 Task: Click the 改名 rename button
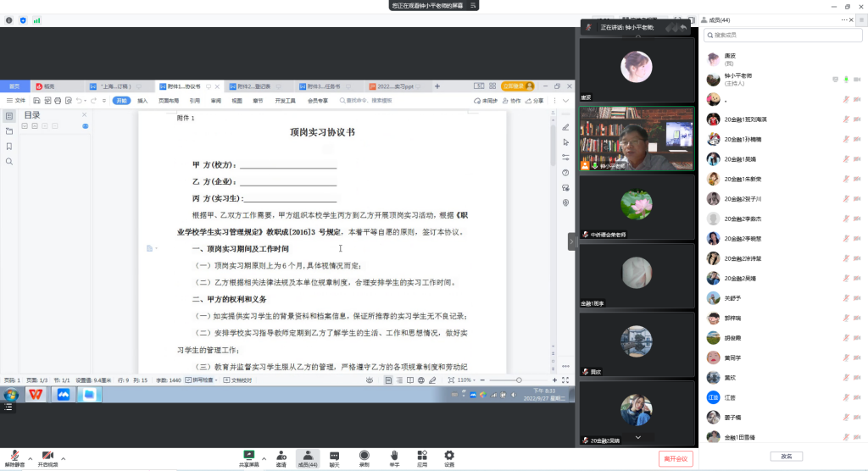click(786, 456)
